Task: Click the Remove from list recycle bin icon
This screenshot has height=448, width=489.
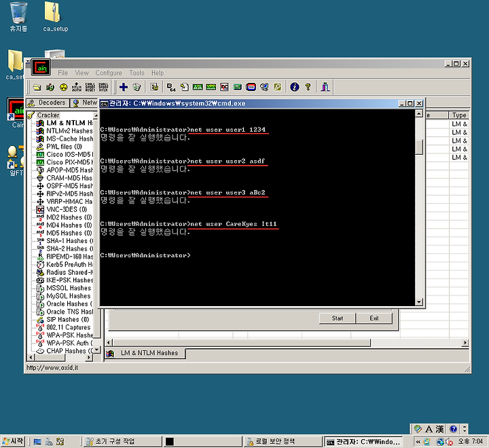Action: (x=137, y=87)
